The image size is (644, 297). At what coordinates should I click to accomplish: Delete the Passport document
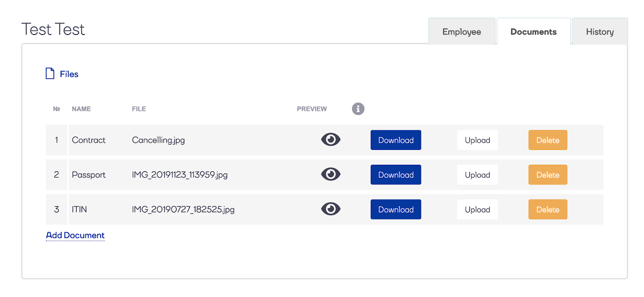[547, 175]
